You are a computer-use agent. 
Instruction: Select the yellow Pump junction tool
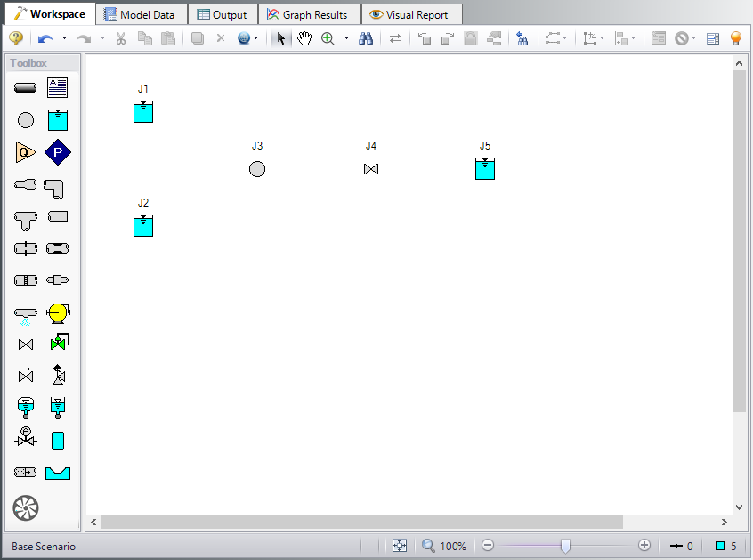pyautogui.click(x=58, y=312)
